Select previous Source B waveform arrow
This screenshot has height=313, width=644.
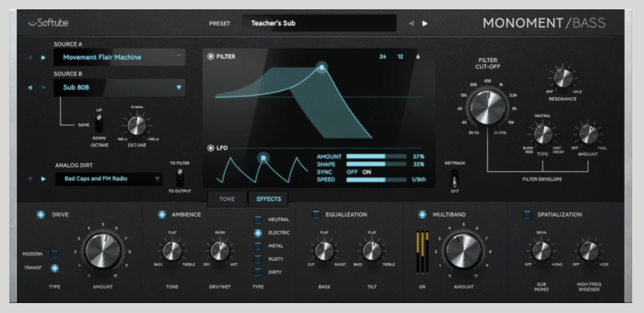(30, 88)
